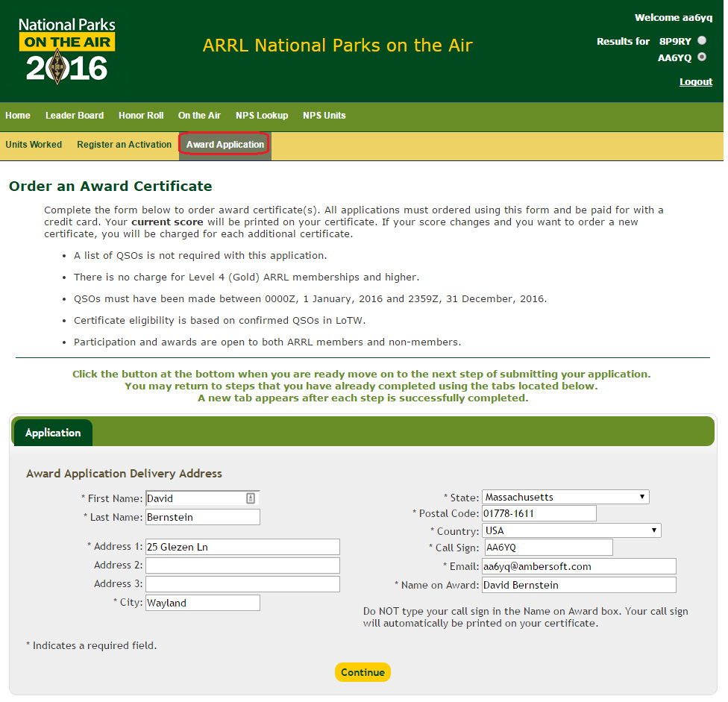The width and height of the screenshot is (728, 702).
Task: Go to the Leader Board page
Action: click(x=75, y=116)
